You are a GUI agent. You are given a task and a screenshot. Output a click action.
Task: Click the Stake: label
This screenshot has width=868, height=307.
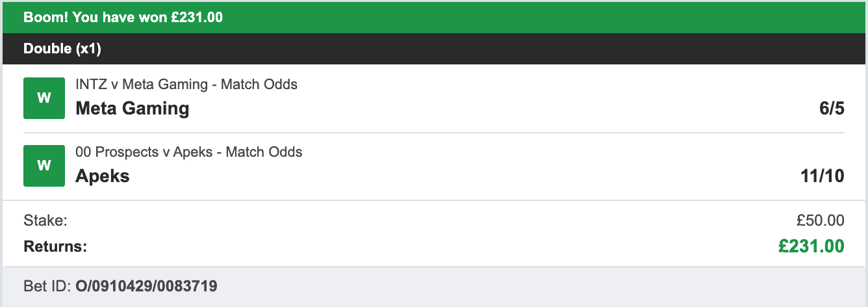coord(45,220)
